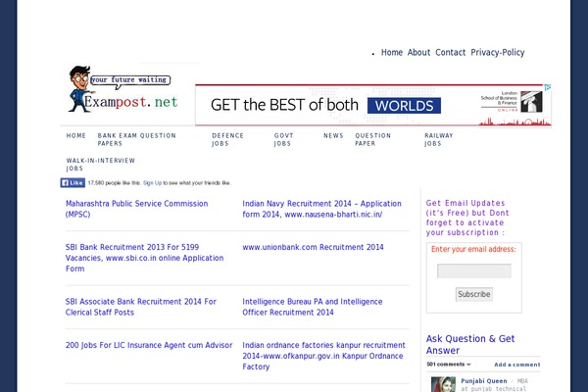Open the Privacy-Policy link
This screenshot has width=588, height=392.
pyautogui.click(x=497, y=53)
